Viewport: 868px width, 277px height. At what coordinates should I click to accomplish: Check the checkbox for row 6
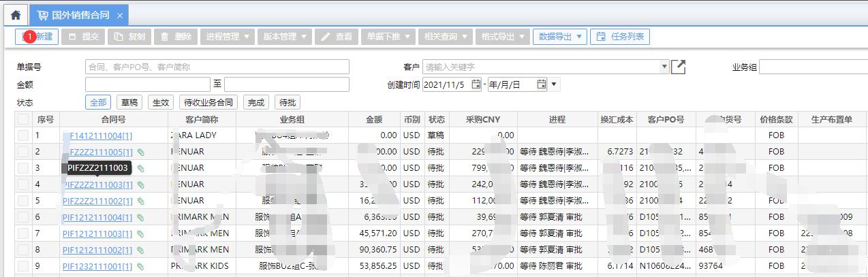24,217
